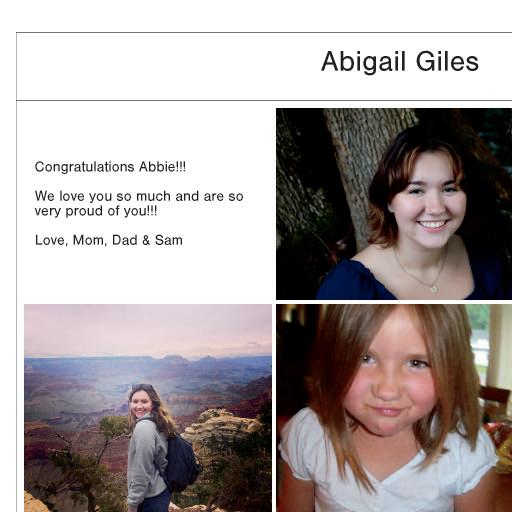Click the Abigail Giles page title
The height and width of the screenshot is (512, 512).
coord(400,62)
